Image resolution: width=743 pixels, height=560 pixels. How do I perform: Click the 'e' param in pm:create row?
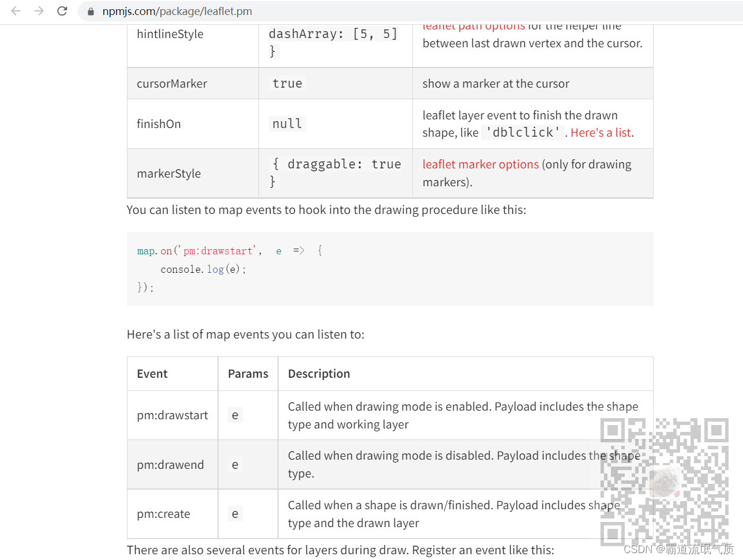coord(235,514)
